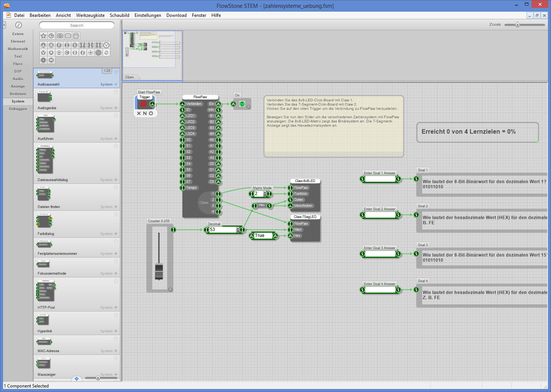Show recently used components via clock icon
Screen dimensions: 551x392
pos(51,36)
